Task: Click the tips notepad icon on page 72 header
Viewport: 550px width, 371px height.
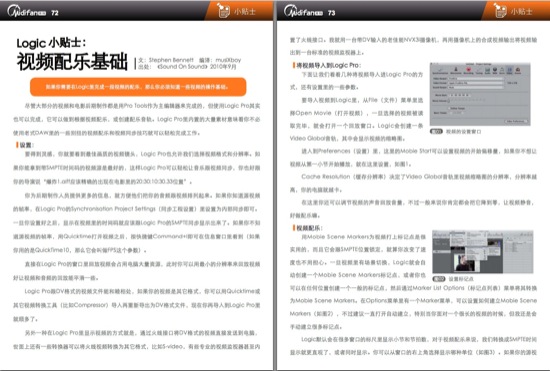Action: 222,10
